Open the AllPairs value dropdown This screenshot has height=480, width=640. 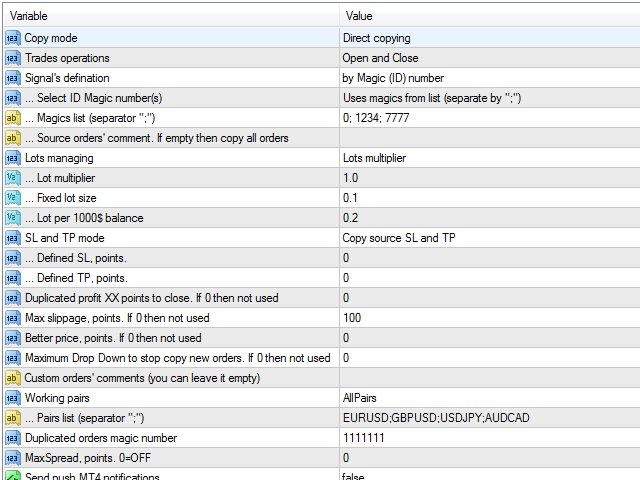pos(489,398)
